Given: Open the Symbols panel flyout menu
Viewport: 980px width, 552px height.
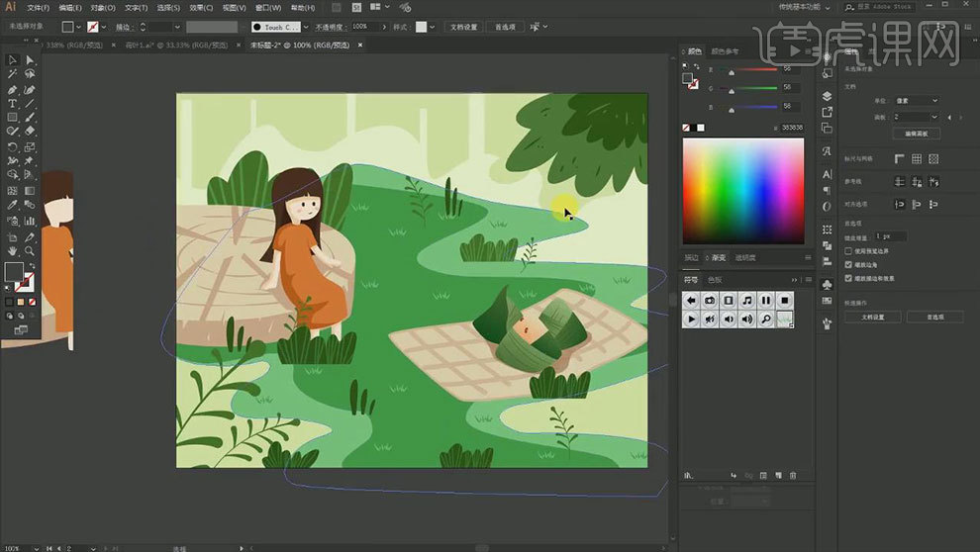Looking at the screenshot, I should (x=809, y=280).
